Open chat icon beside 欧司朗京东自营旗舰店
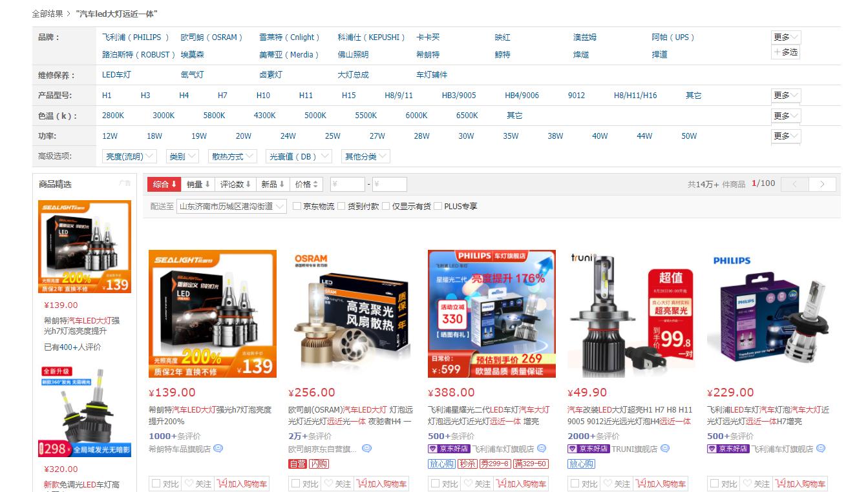Viewport: 868px width, 492px height. pyautogui.click(x=367, y=449)
